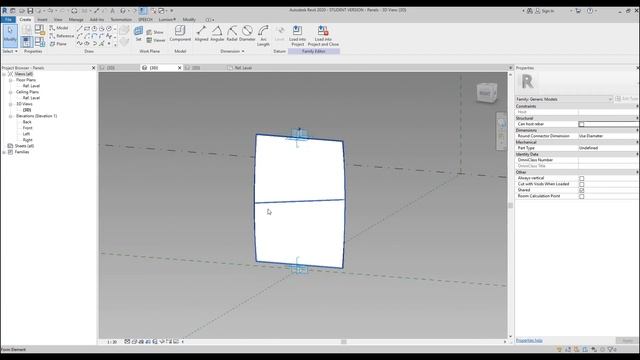The width and height of the screenshot is (640, 360).
Task: Toggle the Always vertical checkbox
Action: tap(582, 178)
